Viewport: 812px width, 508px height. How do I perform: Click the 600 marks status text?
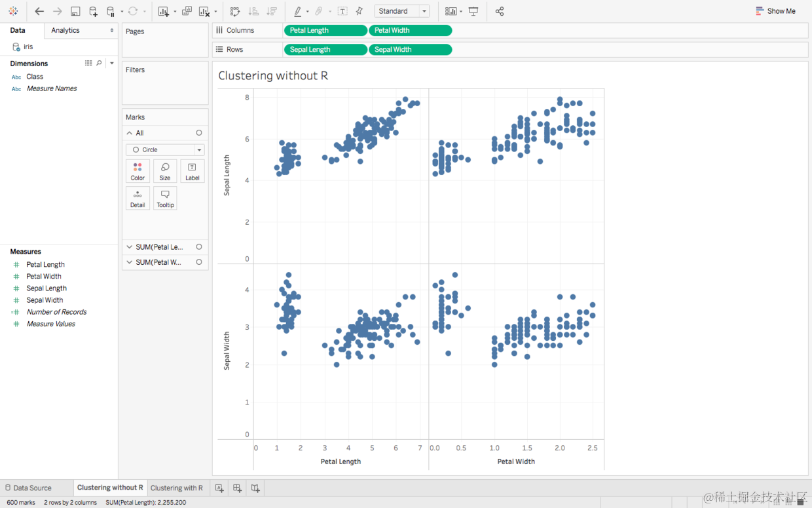(x=21, y=503)
